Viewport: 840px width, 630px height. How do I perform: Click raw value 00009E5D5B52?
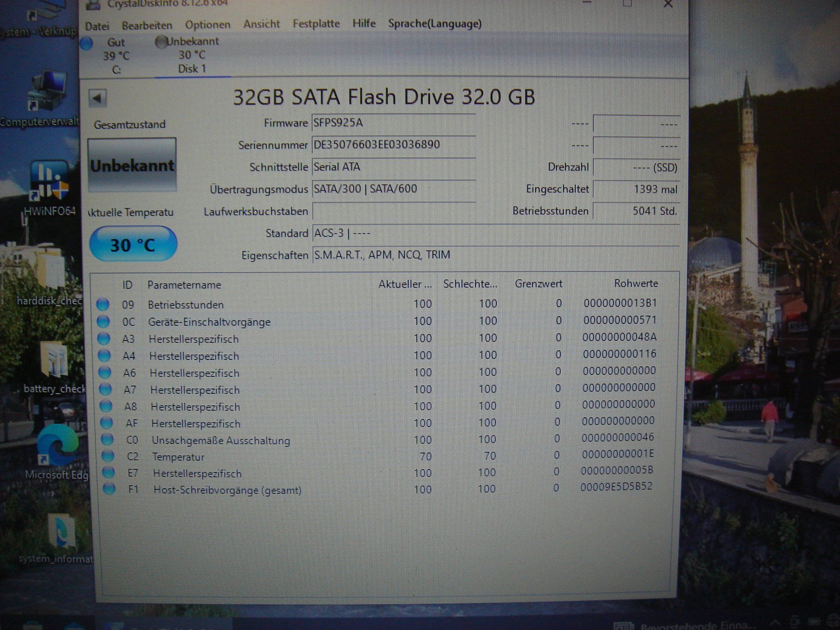616,487
